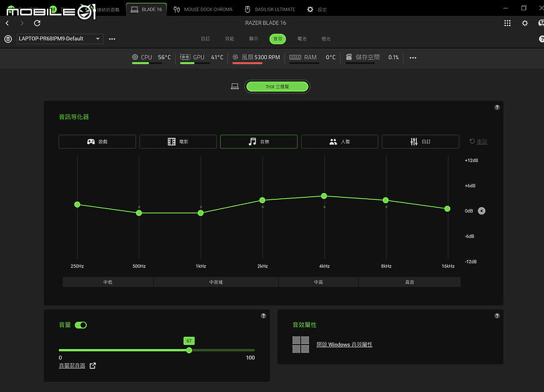
Task: Click the 8kHz equalizer handle
Action: click(386, 200)
